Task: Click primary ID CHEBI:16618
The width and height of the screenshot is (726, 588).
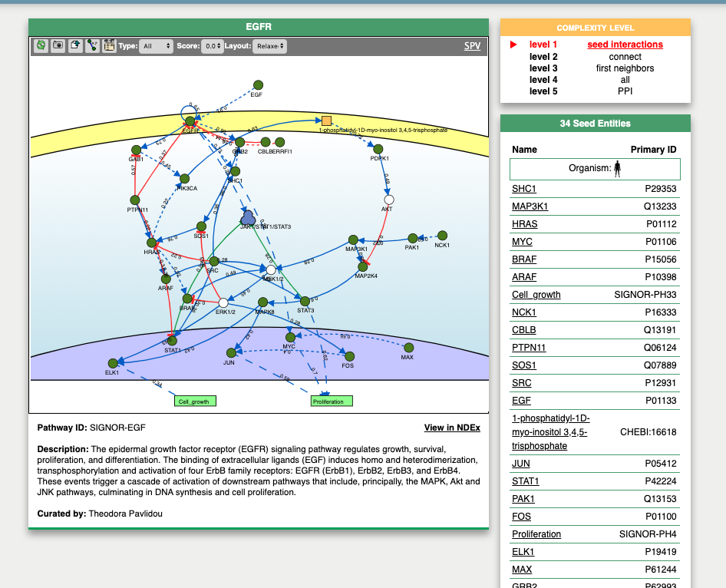Action: (648, 432)
